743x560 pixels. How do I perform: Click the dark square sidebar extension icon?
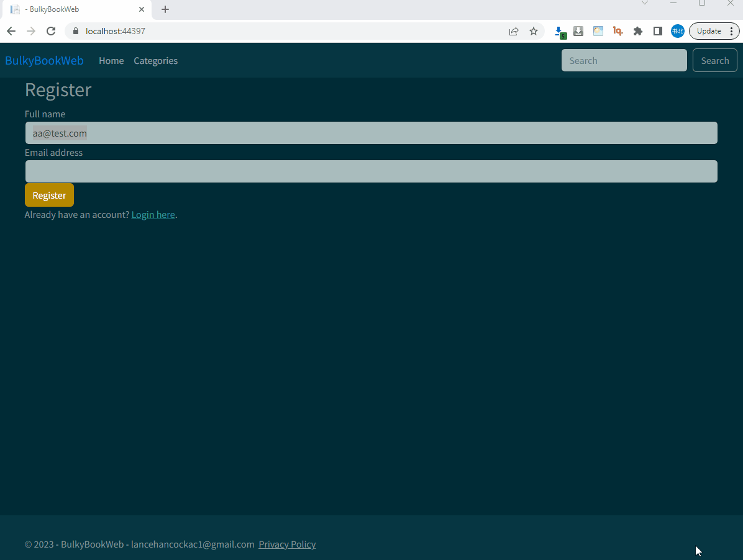tap(658, 30)
